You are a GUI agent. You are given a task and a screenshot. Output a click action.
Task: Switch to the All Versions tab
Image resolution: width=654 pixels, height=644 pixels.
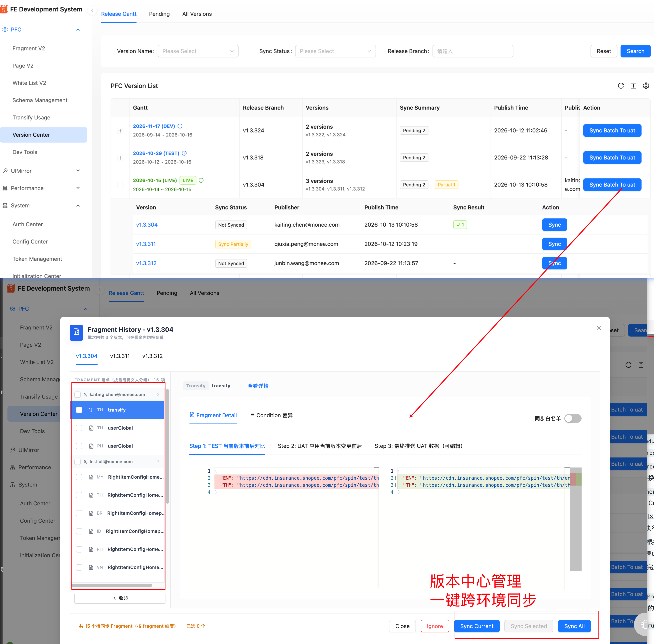coord(197,14)
